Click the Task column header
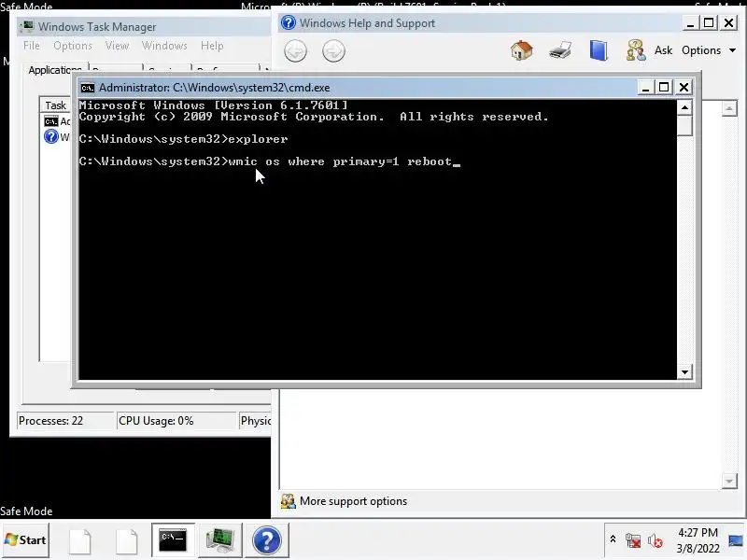This screenshot has height=560, width=747. [55, 105]
